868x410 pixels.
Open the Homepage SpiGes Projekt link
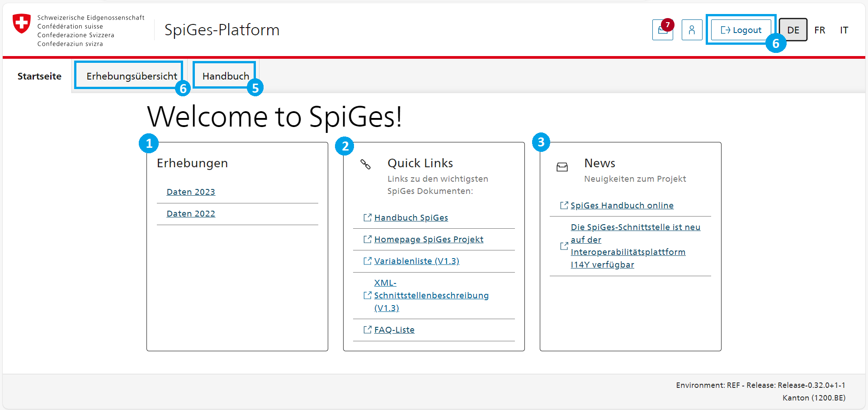[x=429, y=239]
